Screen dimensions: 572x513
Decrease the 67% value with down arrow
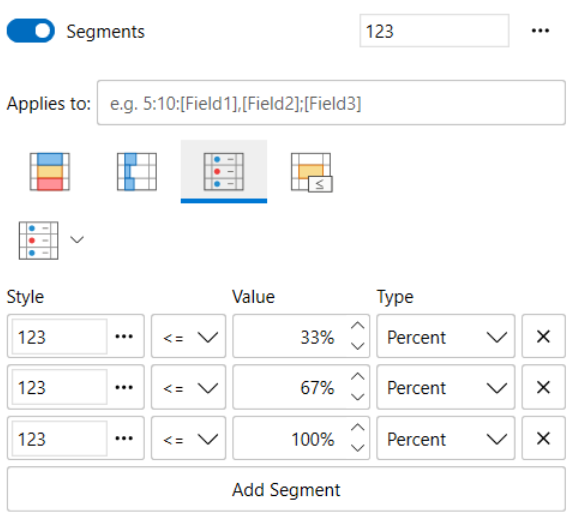358,397
